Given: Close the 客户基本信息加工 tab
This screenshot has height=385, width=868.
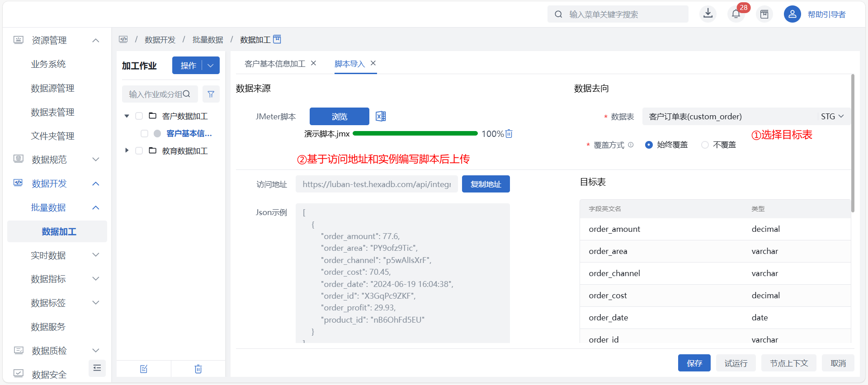Looking at the screenshot, I should click(x=313, y=63).
